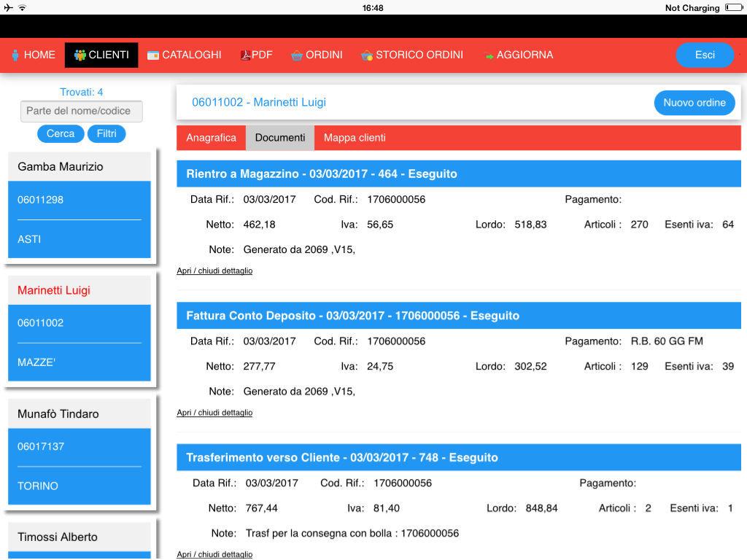Click header 06011002 - Marinetti Luigi
Image resolution: width=747 pixels, height=560 pixels.
click(x=259, y=102)
